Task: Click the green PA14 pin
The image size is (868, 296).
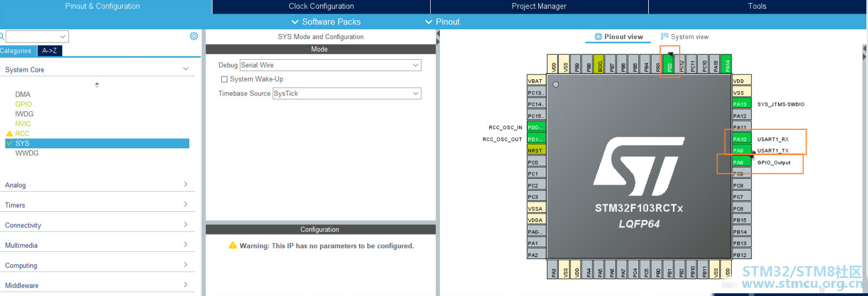Action: point(727,64)
